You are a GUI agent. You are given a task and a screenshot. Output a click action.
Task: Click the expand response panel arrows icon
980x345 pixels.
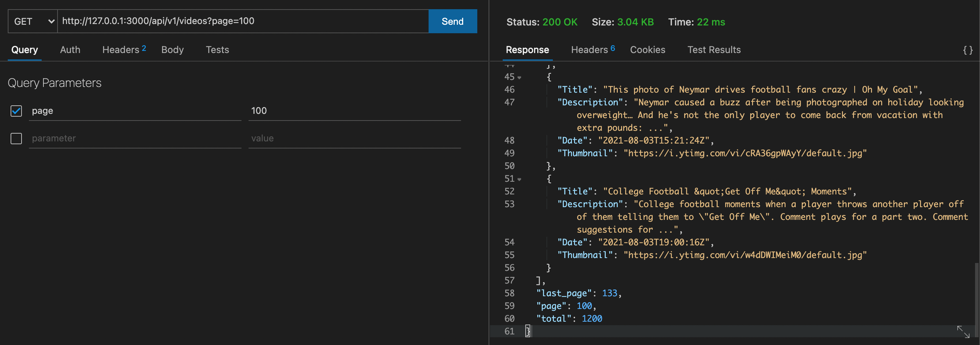(x=963, y=332)
